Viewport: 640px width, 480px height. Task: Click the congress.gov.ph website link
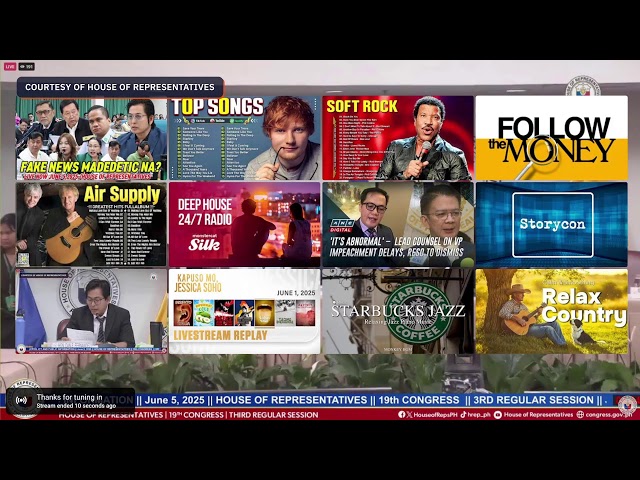(x=609, y=415)
